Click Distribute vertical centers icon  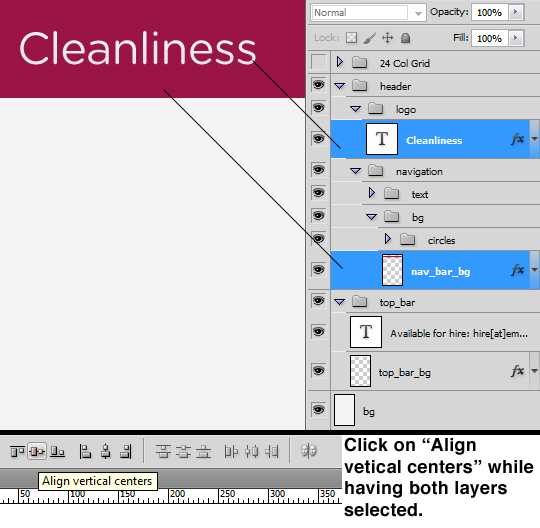(x=184, y=451)
